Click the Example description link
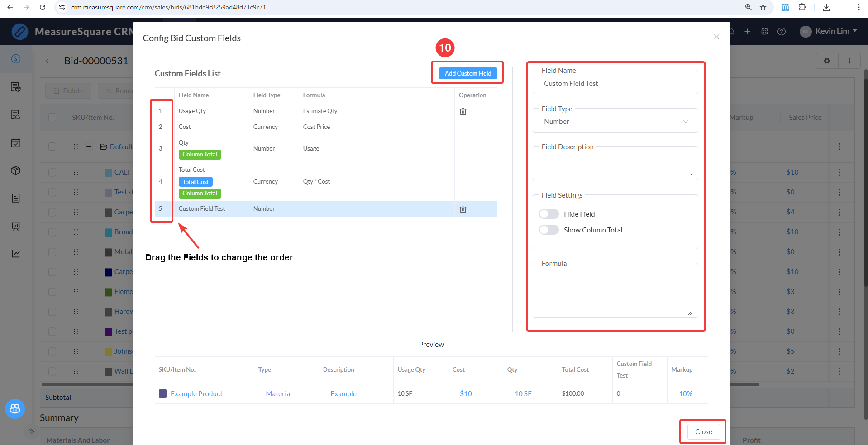 (x=343, y=394)
